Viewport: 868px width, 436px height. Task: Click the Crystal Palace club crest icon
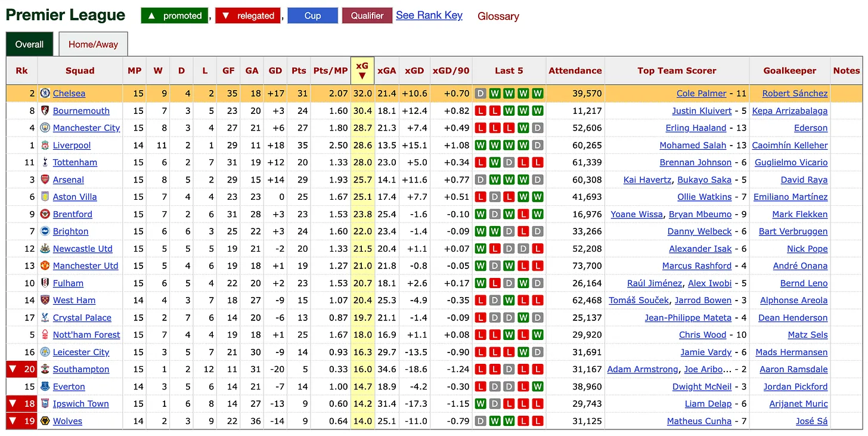pyautogui.click(x=45, y=318)
